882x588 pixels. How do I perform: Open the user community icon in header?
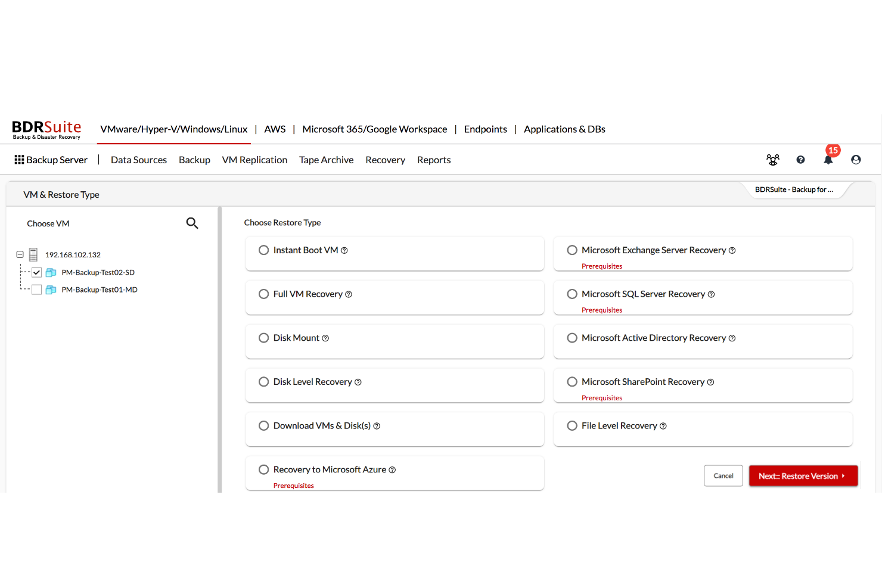point(773,160)
